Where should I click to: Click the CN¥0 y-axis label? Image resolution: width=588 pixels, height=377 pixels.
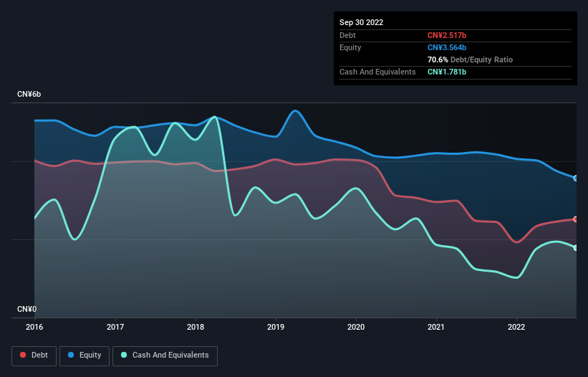[x=27, y=309]
